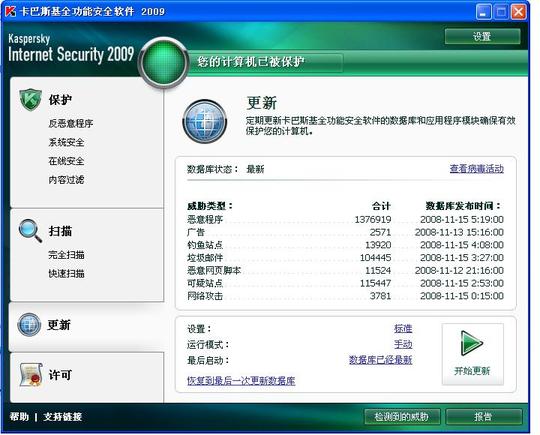This screenshot has height=435, width=540.
Task: Click the 可疑站点 threat row
Action: (x=345, y=283)
